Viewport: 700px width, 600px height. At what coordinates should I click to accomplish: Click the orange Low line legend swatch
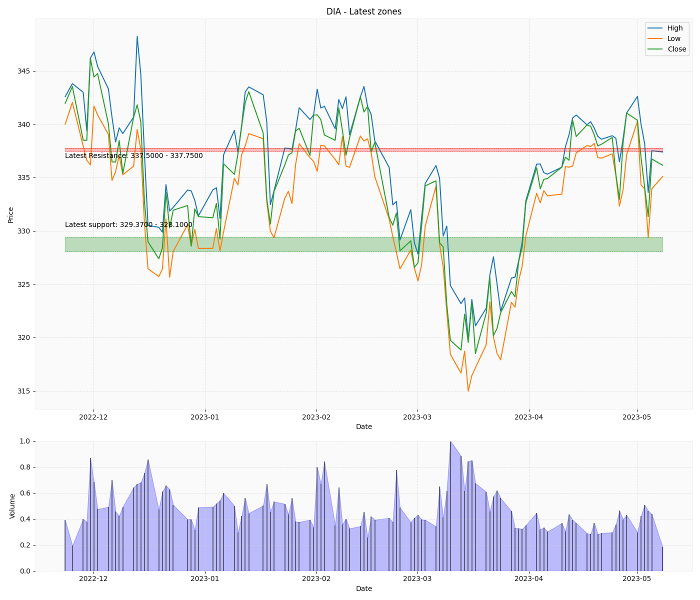coord(654,38)
